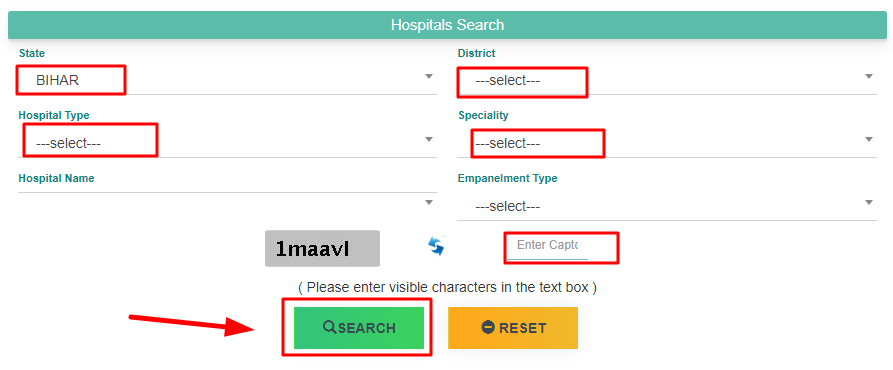Click the minus circle icon on Reset
893x370 pixels.
pyautogui.click(x=488, y=327)
